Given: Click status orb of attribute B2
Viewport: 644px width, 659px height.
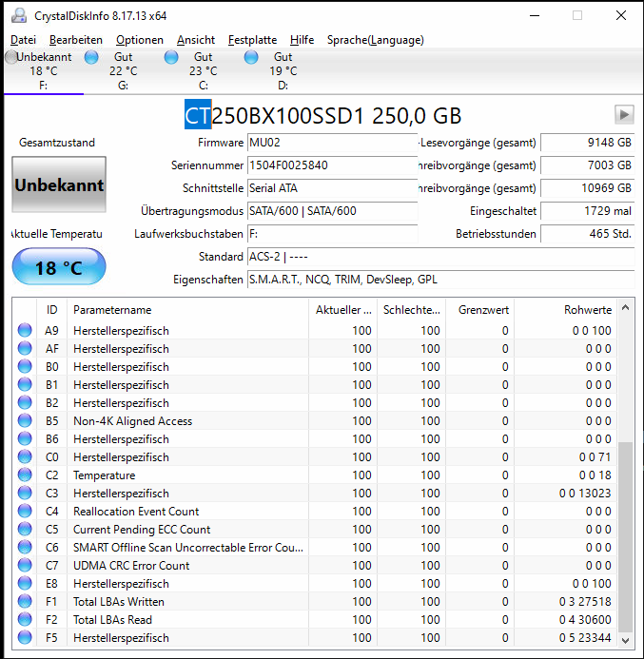Looking at the screenshot, I should click(x=25, y=402).
